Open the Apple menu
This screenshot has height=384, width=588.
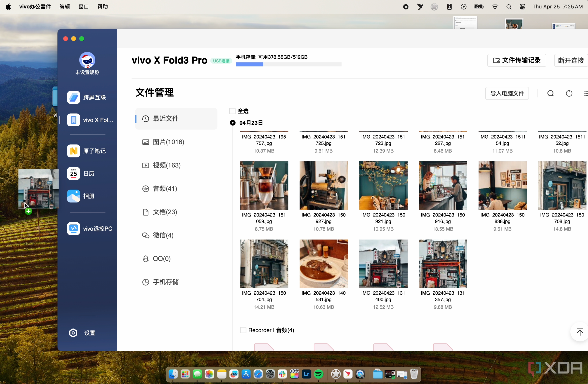point(8,7)
